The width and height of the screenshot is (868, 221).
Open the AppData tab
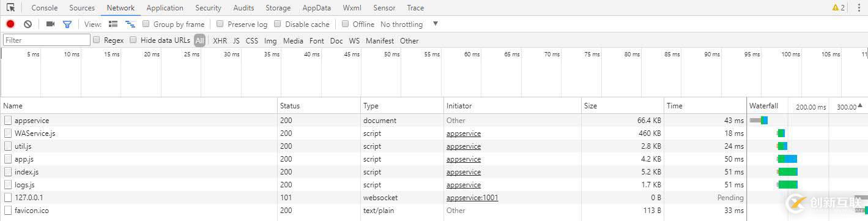tap(316, 8)
